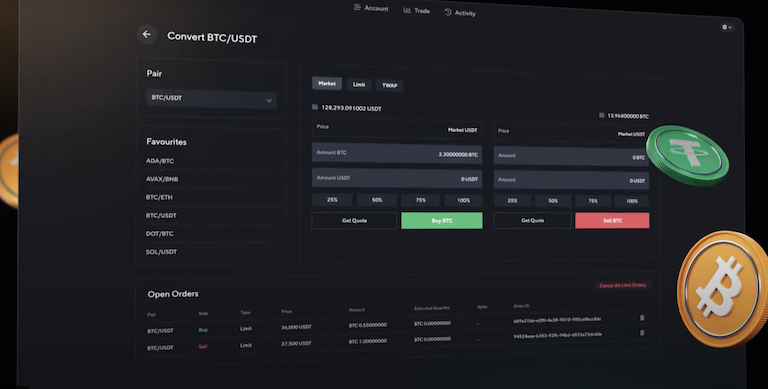Click the green Buy side label in orders
The image size is (768, 389).
click(x=203, y=330)
